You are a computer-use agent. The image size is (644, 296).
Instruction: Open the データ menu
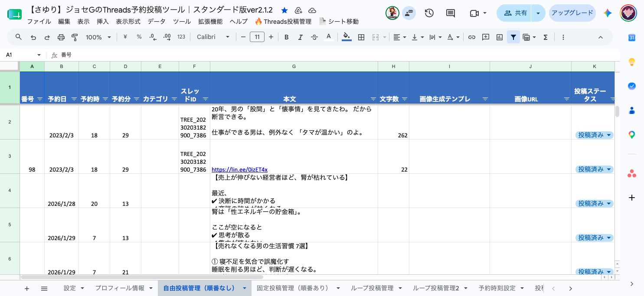click(x=157, y=21)
